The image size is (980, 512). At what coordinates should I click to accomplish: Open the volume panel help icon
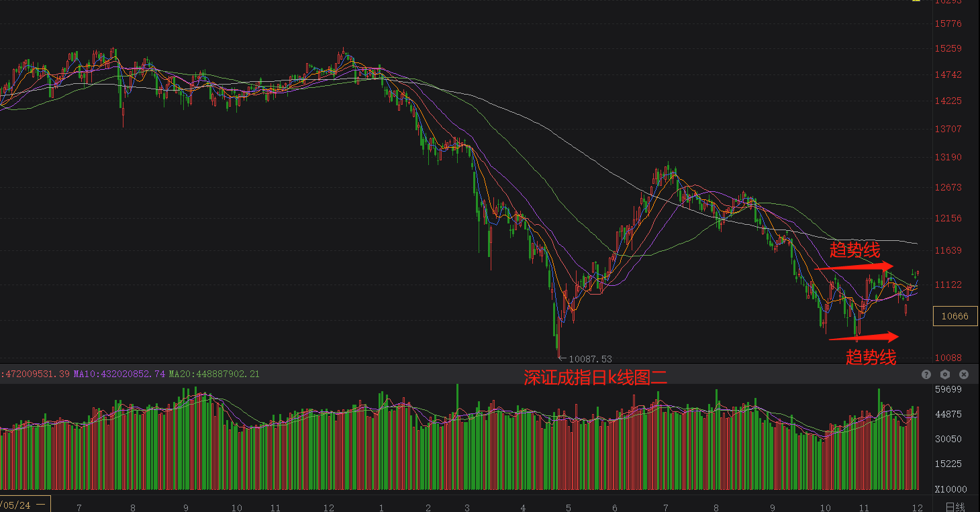coord(926,374)
